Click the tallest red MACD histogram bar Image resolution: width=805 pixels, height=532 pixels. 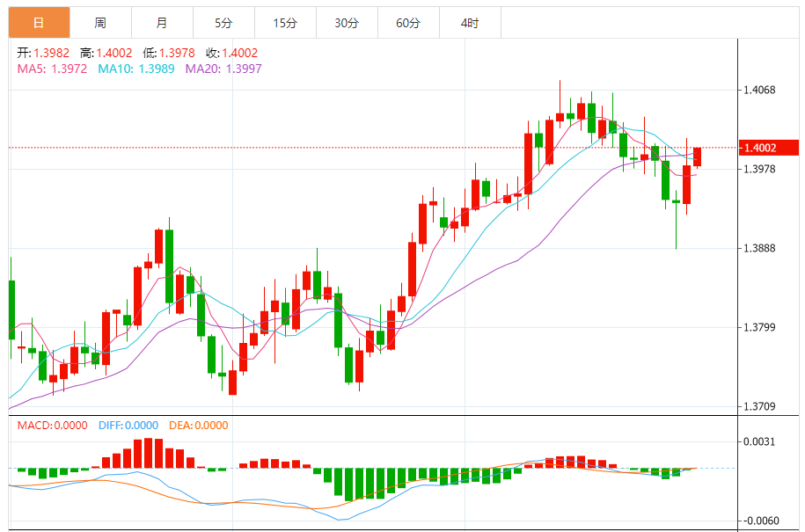click(x=149, y=453)
